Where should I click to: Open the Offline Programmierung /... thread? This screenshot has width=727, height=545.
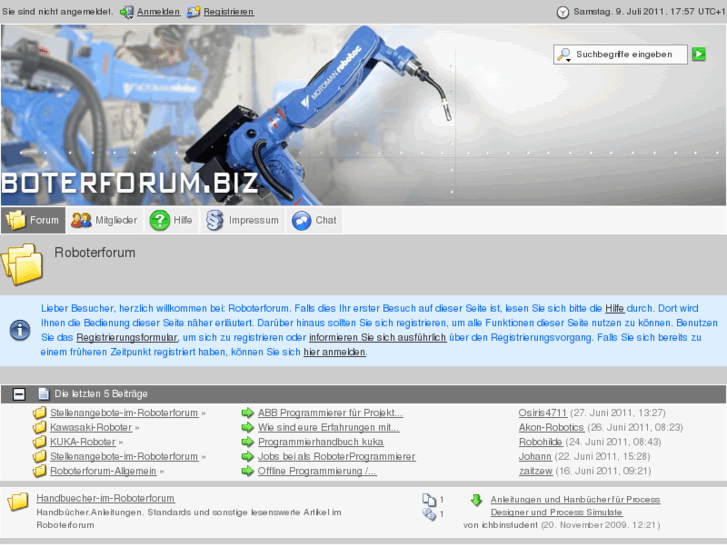tap(317, 471)
